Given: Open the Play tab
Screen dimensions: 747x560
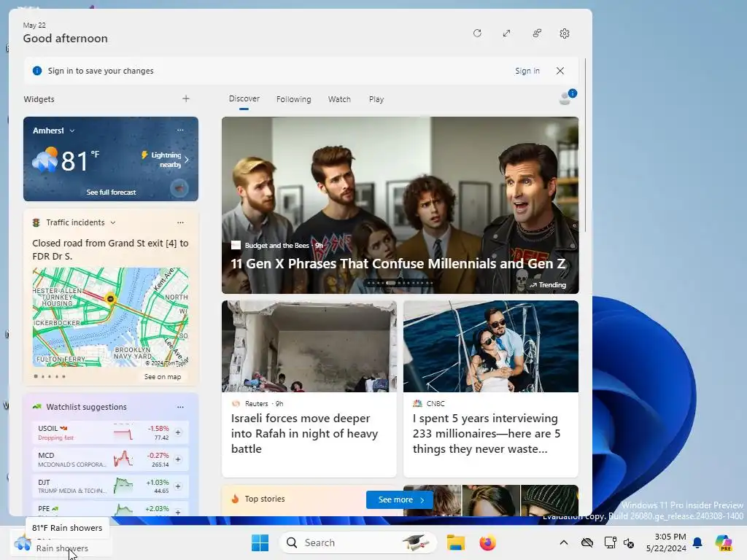Looking at the screenshot, I should coord(376,99).
